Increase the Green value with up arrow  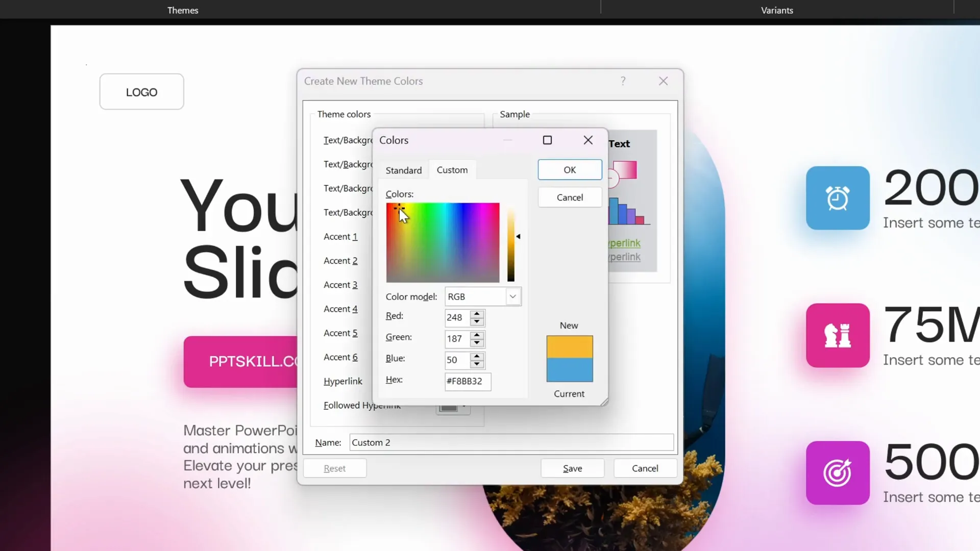[x=477, y=335]
